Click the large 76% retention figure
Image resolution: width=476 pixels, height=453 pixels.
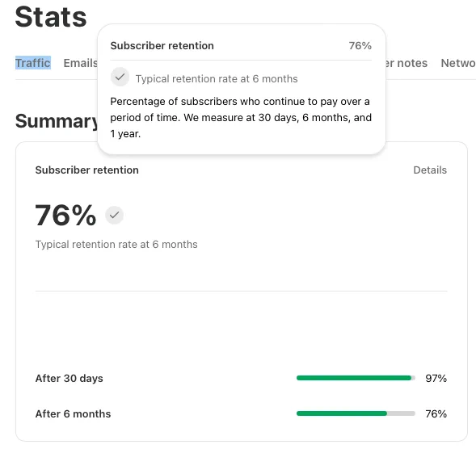[x=65, y=215]
